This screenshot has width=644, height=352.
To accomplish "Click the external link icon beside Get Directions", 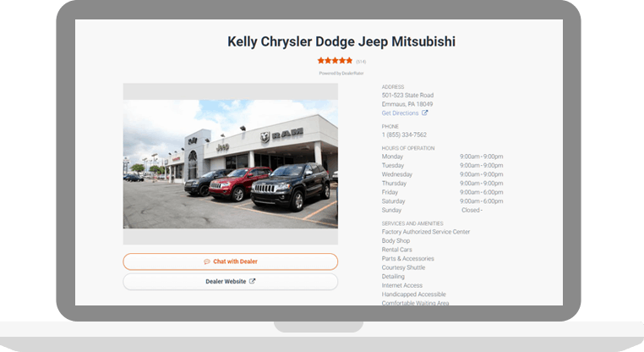I will (424, 113).
